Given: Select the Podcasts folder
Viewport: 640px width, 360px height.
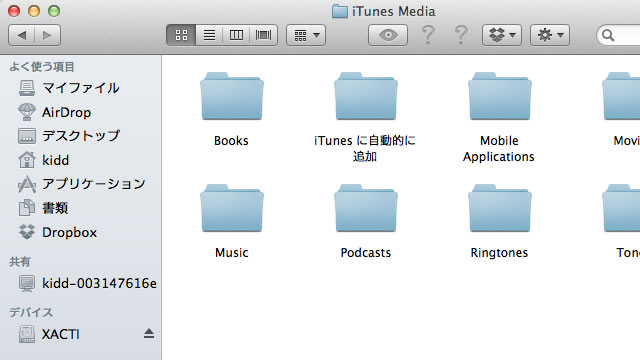Looking at the screenshot, I should [x=365, y=208].
